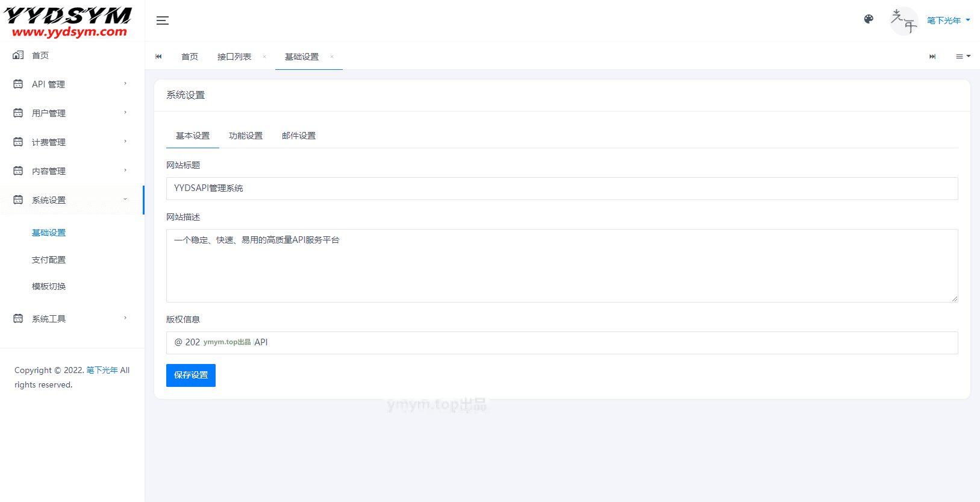Select the 基本设置 settings tab
This screenshot has width=980, height=502.
click(193, 136)
